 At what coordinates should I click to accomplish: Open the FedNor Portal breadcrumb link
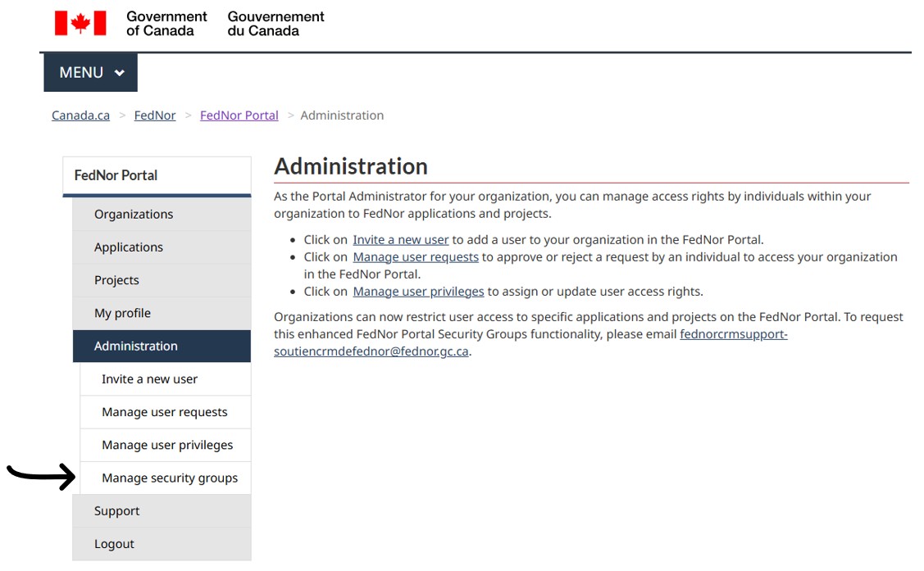click(239, 116)
